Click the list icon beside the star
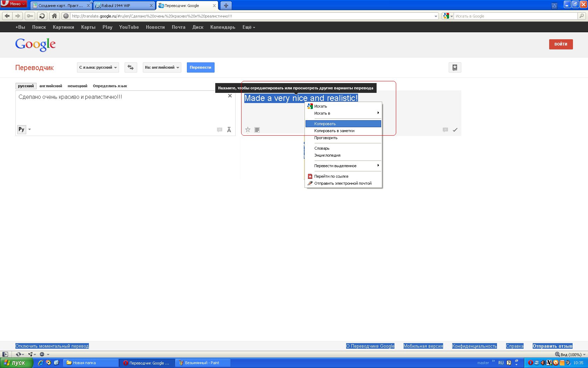Screen dimensions: 588x368 pos(257,130)
